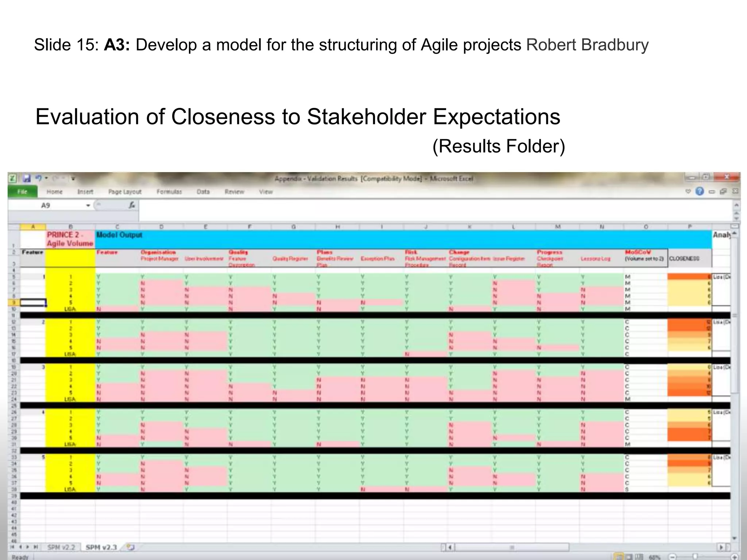747x560 pixels.
Task: Click the zoom percentage in status bar
Action: coord(655,557)
